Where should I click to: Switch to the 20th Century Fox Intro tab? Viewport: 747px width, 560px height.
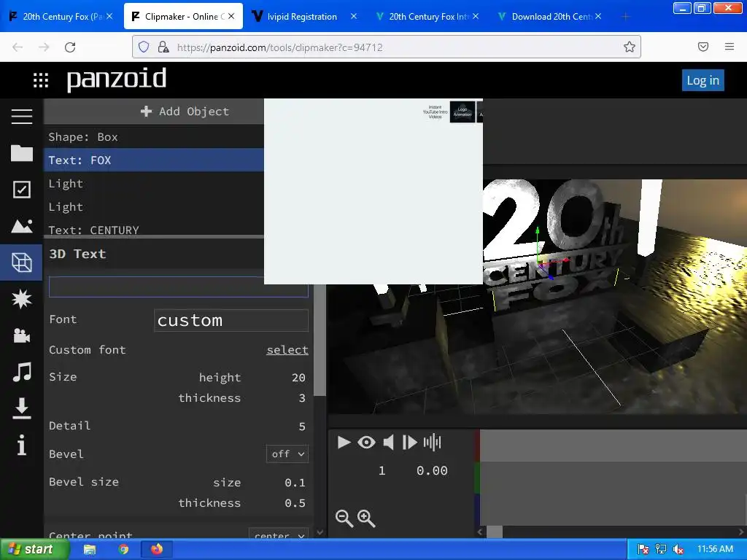tap(427, 16)
